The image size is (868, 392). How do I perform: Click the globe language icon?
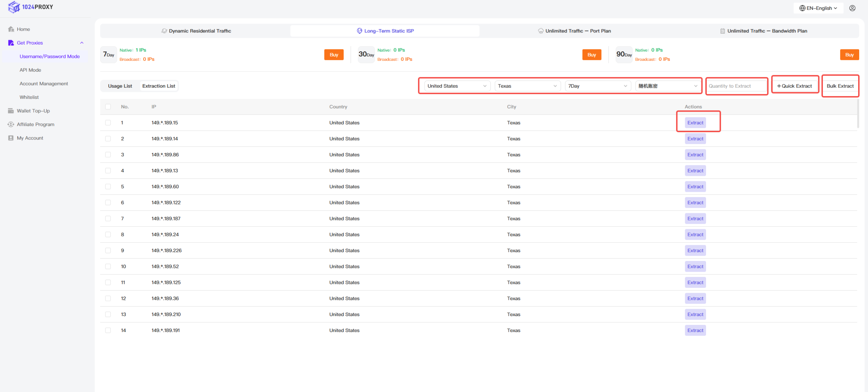802,8
